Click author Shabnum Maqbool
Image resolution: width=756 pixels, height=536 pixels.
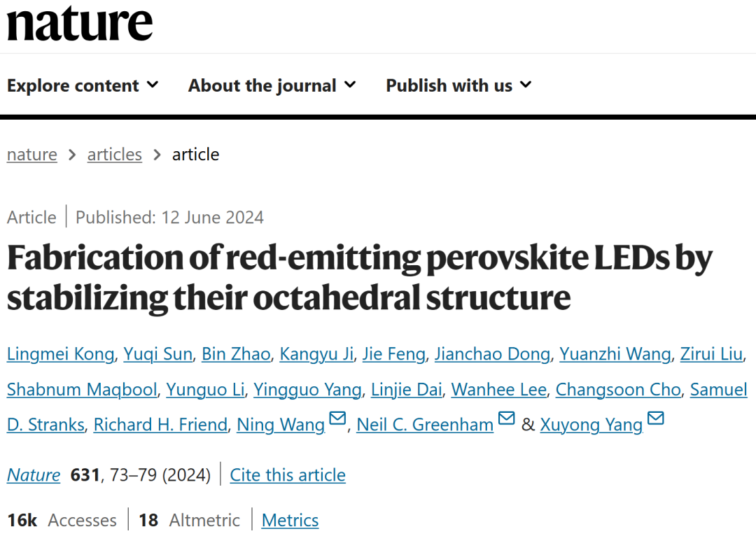[x=82, y=390]
